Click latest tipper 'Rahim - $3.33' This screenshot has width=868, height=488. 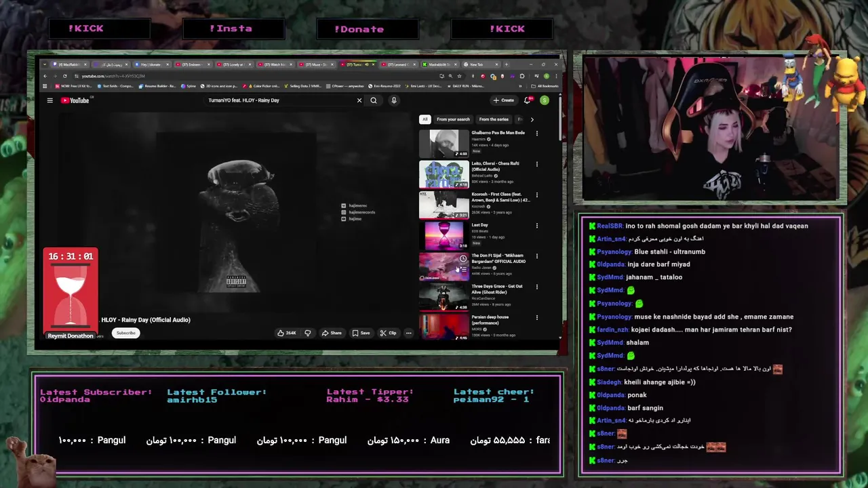(367, 399)
